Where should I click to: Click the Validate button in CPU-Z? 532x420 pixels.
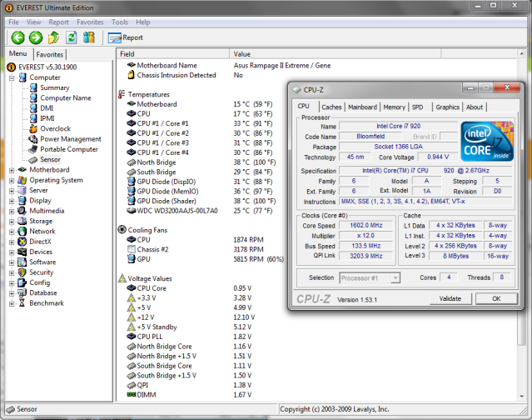click(x=450, y=298)
